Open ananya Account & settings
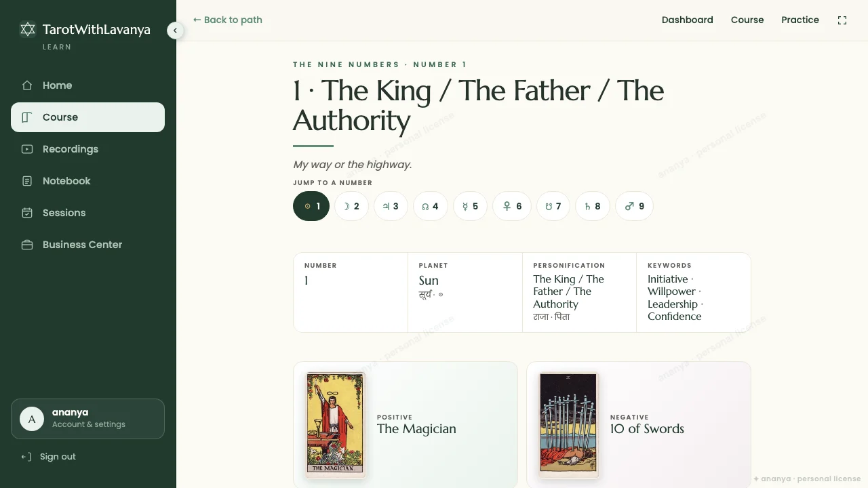The image size is (868, 488). 87,419
